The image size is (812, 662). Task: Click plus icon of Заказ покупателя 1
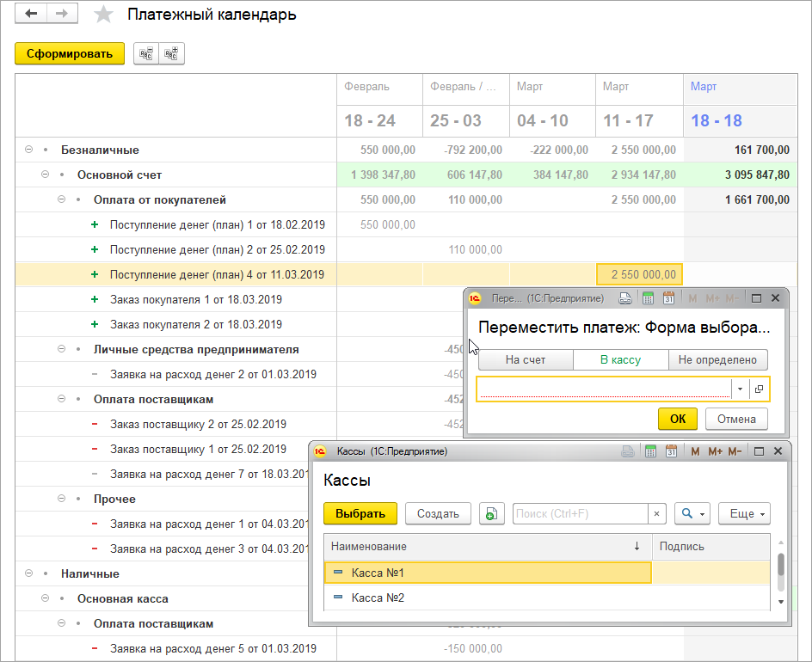(95, 299)
